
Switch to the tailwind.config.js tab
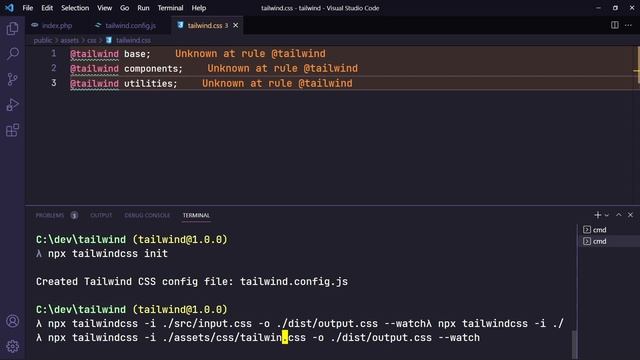[127, 25]
